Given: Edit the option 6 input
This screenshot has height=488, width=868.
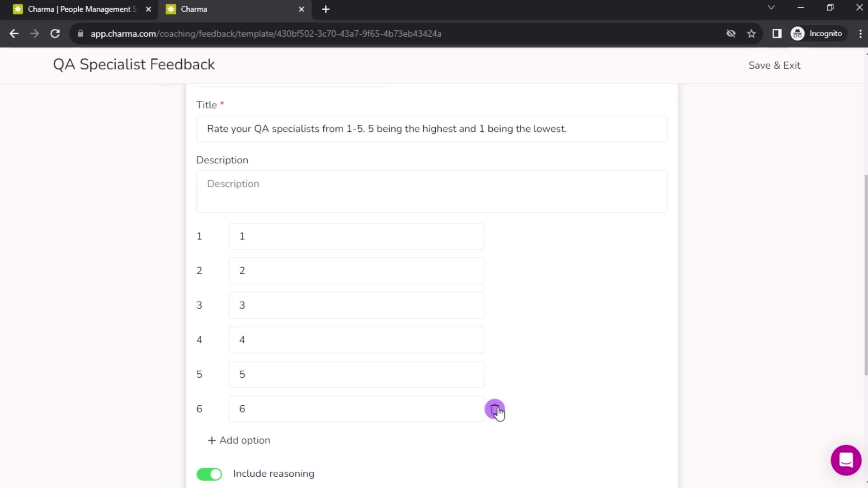Looking at the screenshot, I should coord(356,409).
